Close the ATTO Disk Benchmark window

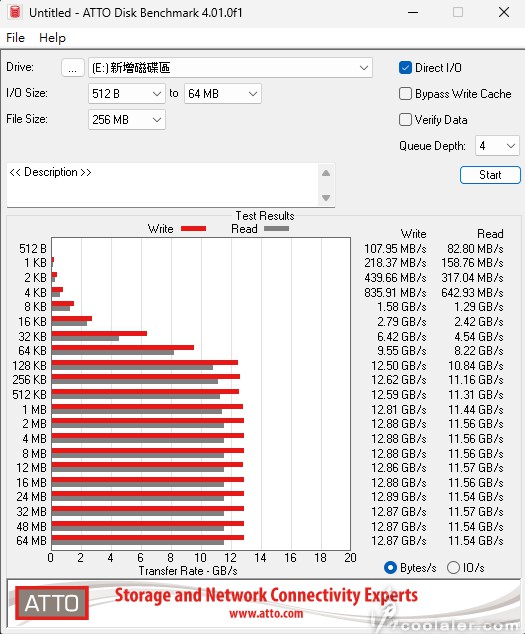[x=504, y=13]
